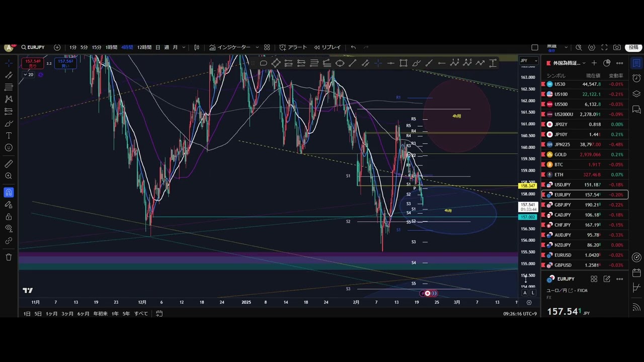Click the アラート (Alert) clock icon

click(x=283, y=47)
